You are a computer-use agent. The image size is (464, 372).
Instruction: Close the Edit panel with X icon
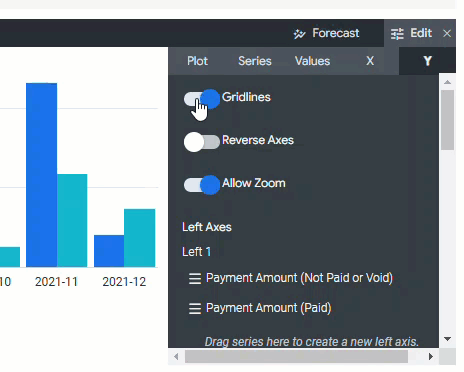pos(447,33)
